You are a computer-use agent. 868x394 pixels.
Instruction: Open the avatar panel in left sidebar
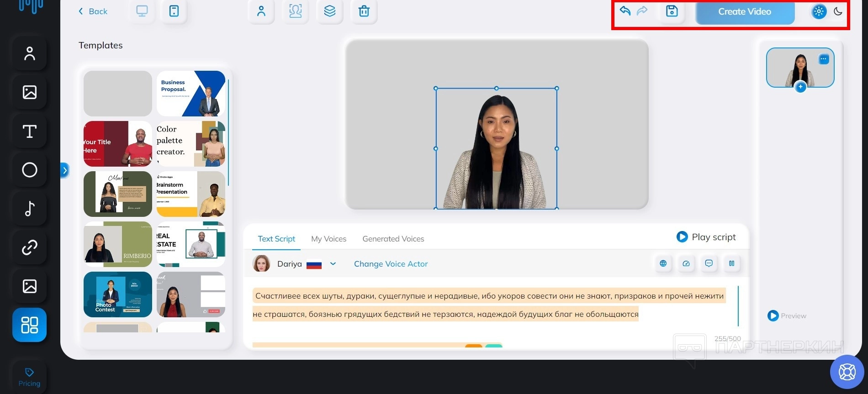[30, 54]
